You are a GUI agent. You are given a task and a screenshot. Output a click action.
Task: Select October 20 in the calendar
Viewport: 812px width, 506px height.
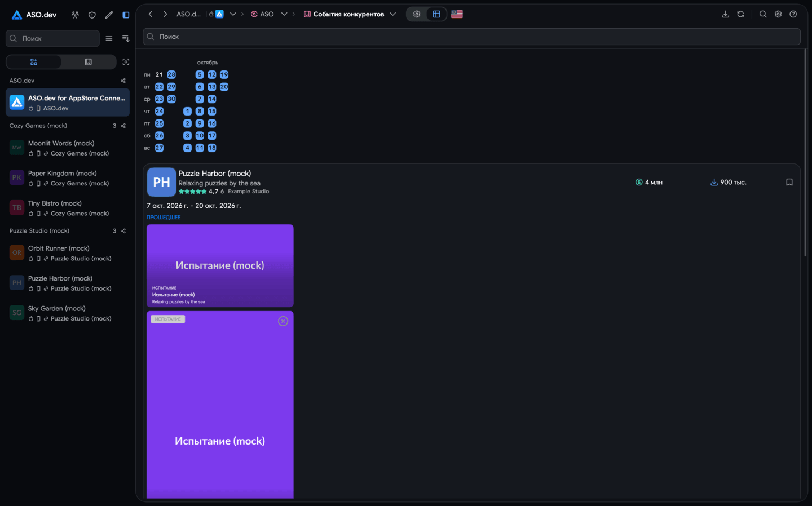(224, 87)
